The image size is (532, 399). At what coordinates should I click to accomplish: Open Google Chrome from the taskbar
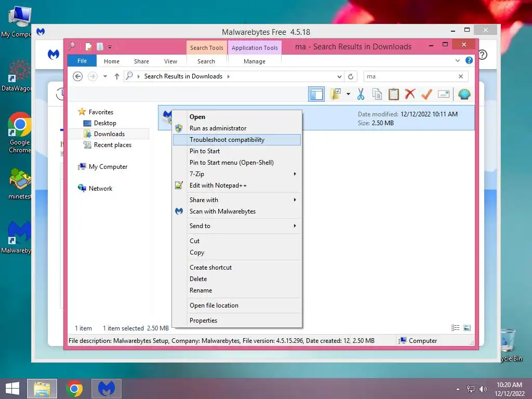point(74,389)
